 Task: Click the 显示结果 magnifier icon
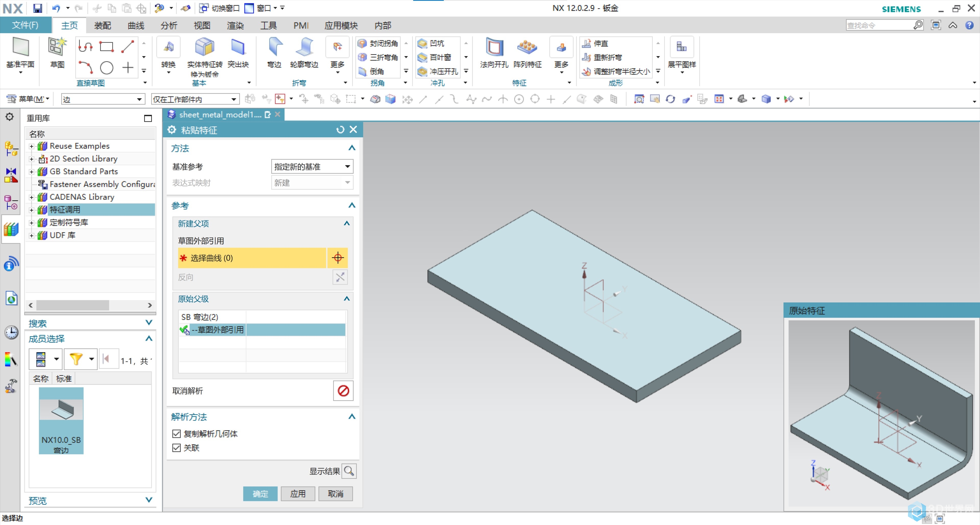tap(349, 471)
